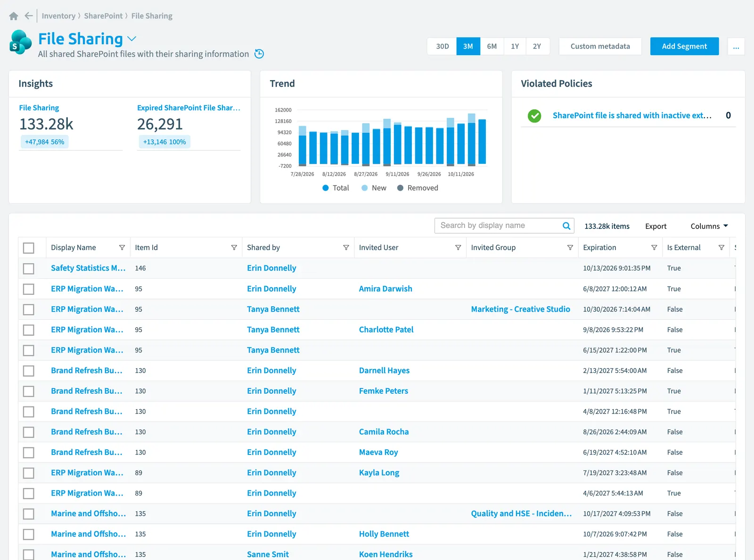754x560 pixels.
Task: Click the green check policy status icon
Action: 534,116
